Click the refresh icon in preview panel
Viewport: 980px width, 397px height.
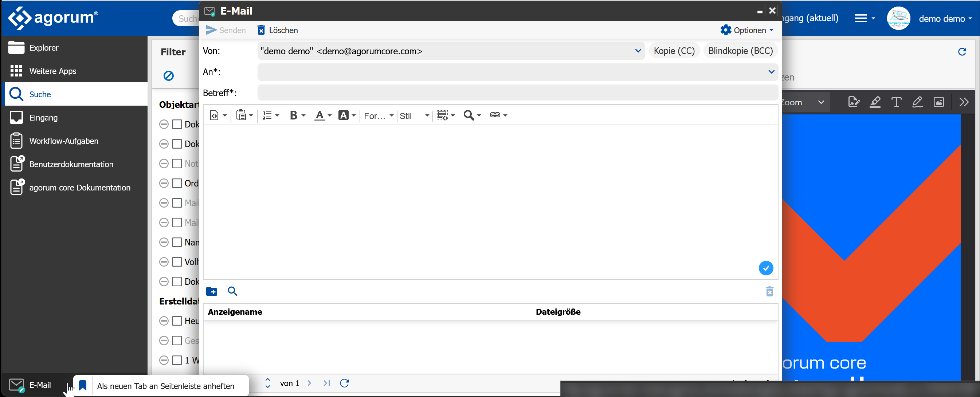(x=962, y=52)
